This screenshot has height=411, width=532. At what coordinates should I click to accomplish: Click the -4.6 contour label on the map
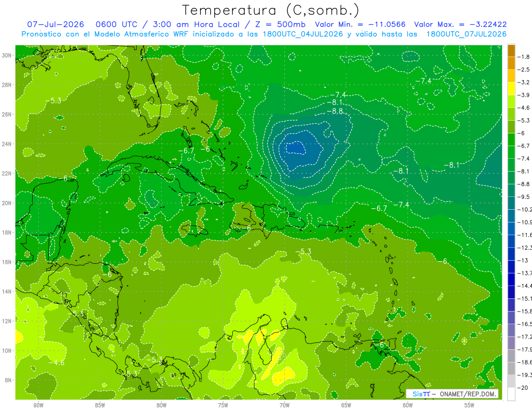[56, 363]
